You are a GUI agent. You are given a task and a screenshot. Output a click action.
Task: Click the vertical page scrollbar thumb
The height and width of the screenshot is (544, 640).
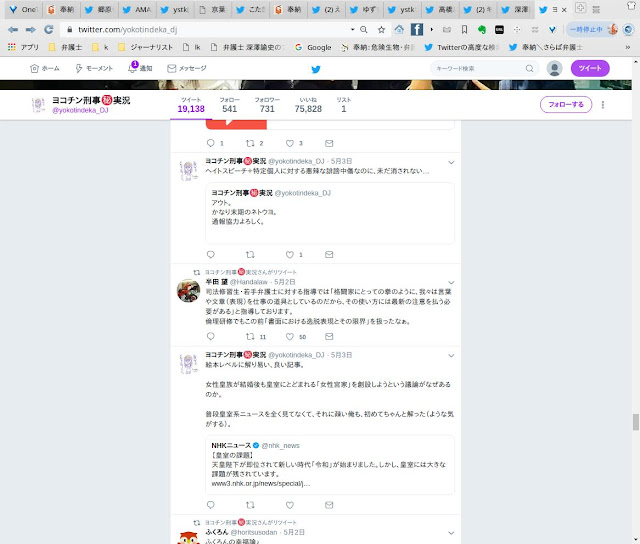[x=636, y=422]
